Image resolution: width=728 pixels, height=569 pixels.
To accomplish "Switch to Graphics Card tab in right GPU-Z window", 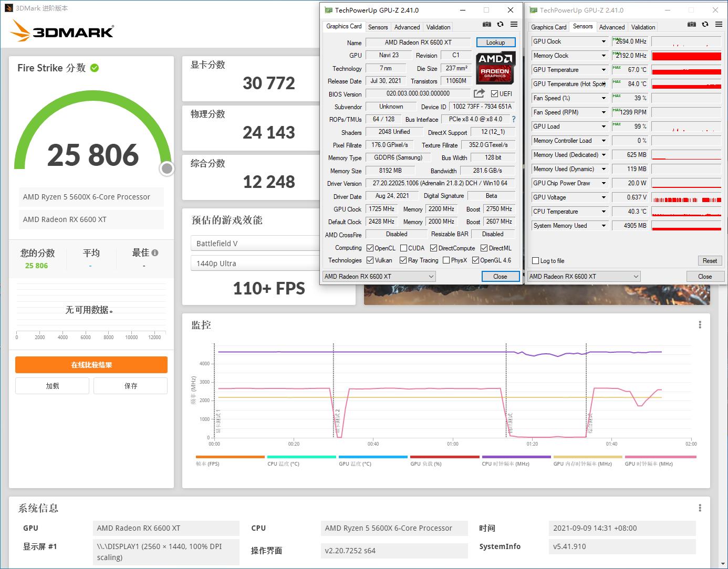I will coord(549,27).
